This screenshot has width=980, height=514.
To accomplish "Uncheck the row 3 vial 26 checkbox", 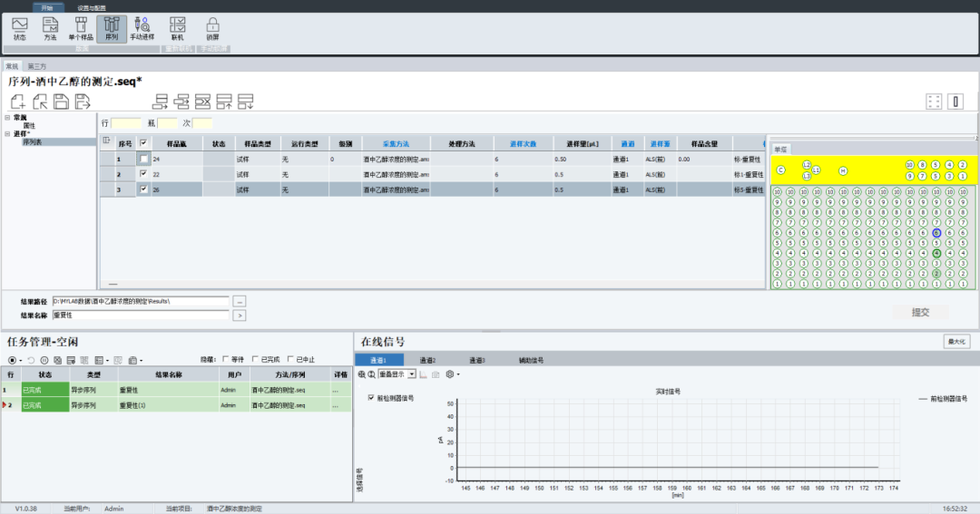I will (143, 189).
